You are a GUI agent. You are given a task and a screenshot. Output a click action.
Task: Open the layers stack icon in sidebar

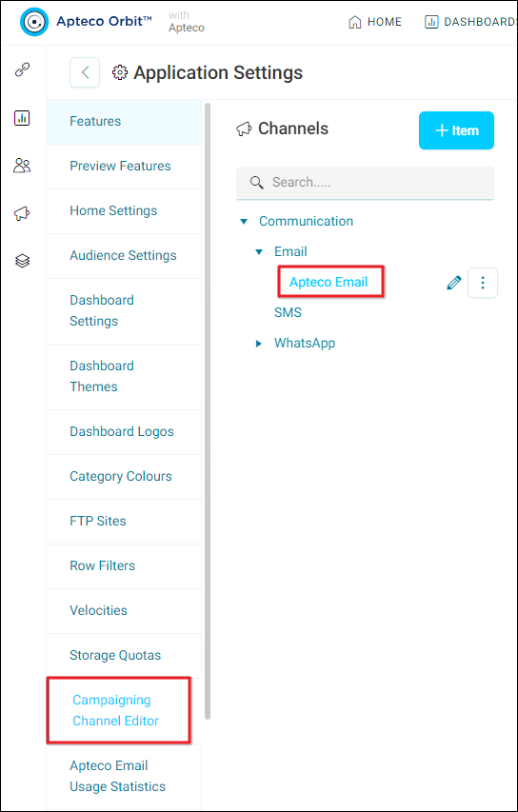click(x=22, y=261)
